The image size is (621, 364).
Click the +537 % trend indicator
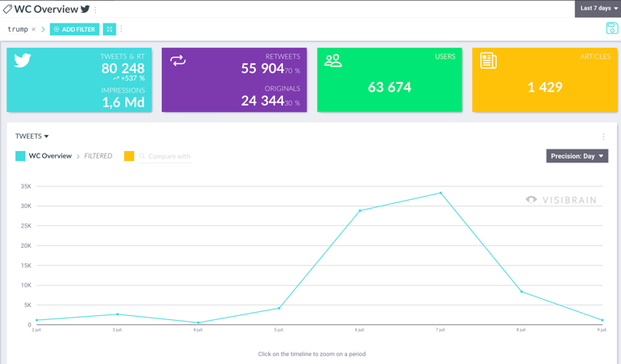pyautogui.click(x=128, y=79)
